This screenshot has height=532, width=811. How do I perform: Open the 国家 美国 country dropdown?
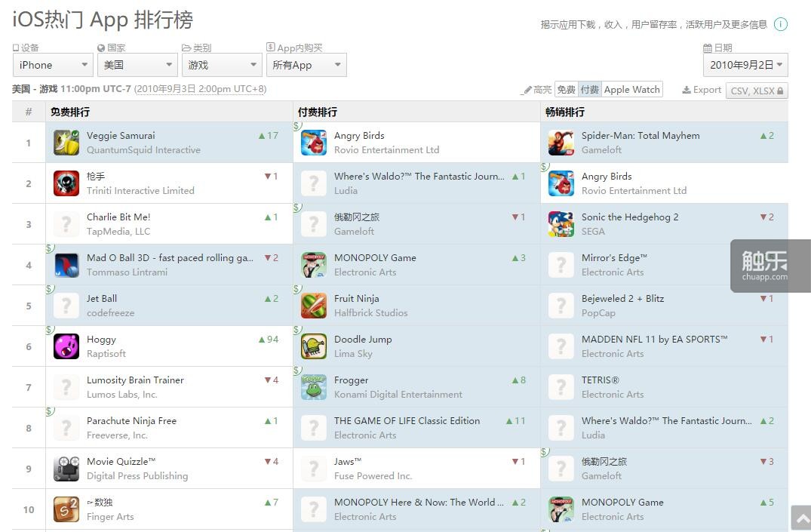137,65
